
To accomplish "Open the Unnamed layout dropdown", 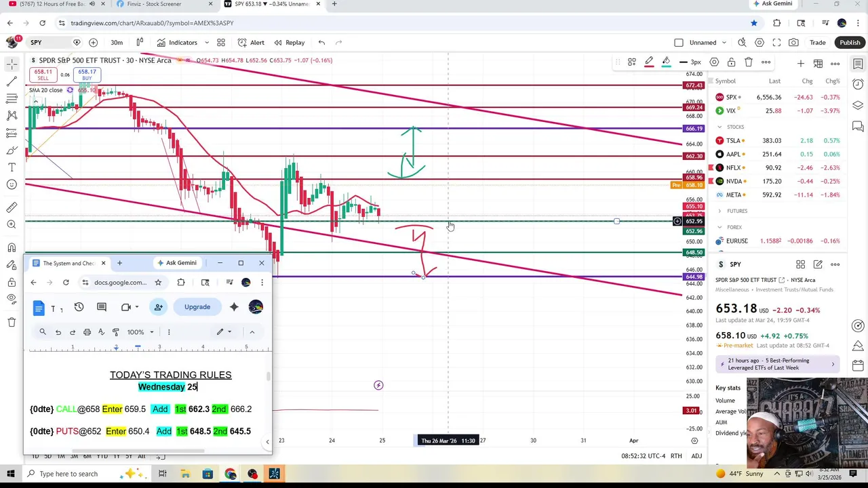I will [708, 43].
